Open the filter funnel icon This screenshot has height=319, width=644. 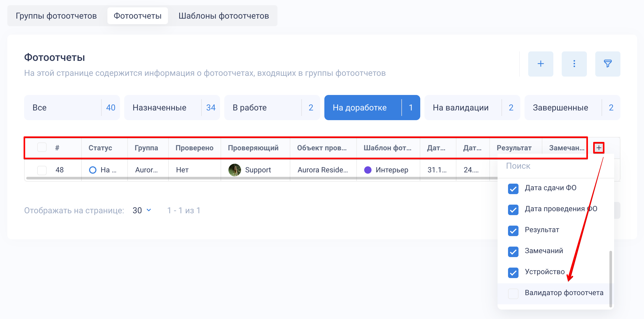[607, 64]
